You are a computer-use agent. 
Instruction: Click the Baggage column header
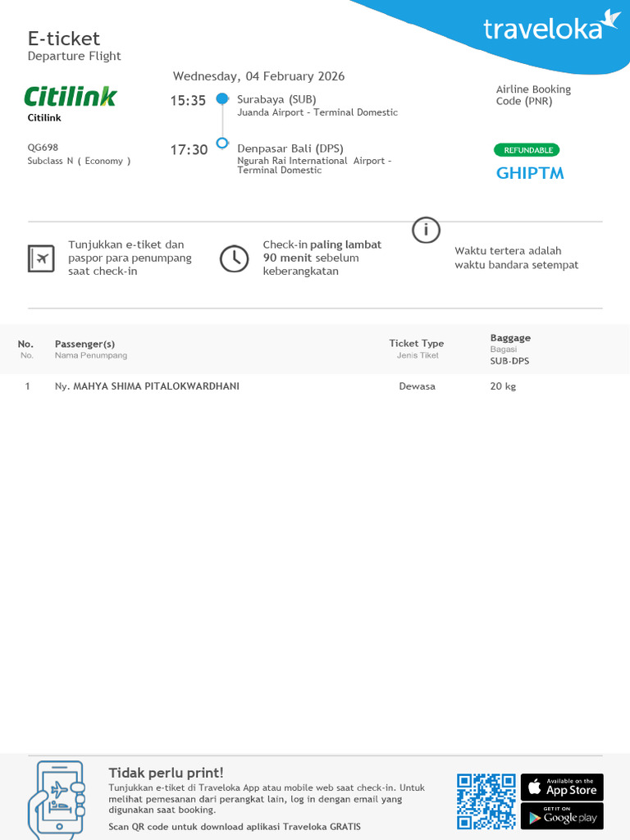pos(510,338)
